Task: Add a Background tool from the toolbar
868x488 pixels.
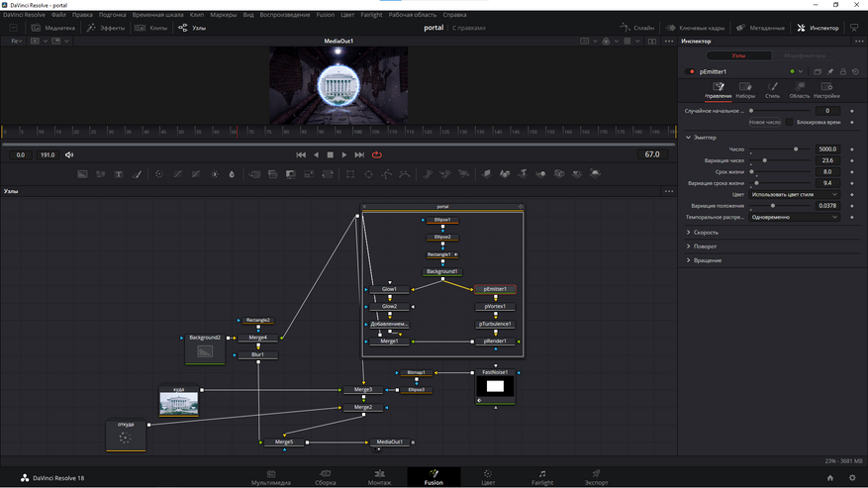Action: (x=82, y=174)
